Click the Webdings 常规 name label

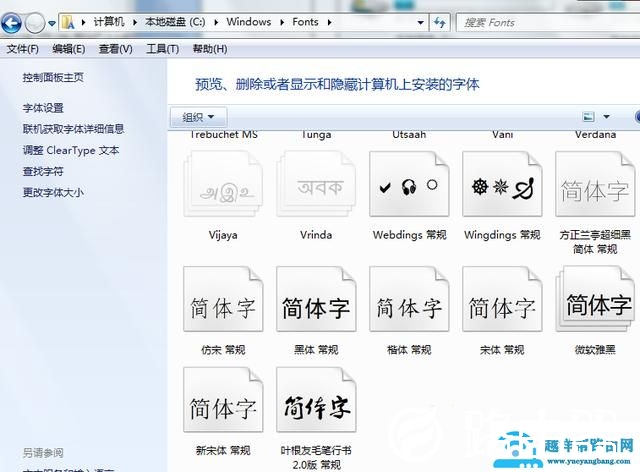tap(409, 235)
